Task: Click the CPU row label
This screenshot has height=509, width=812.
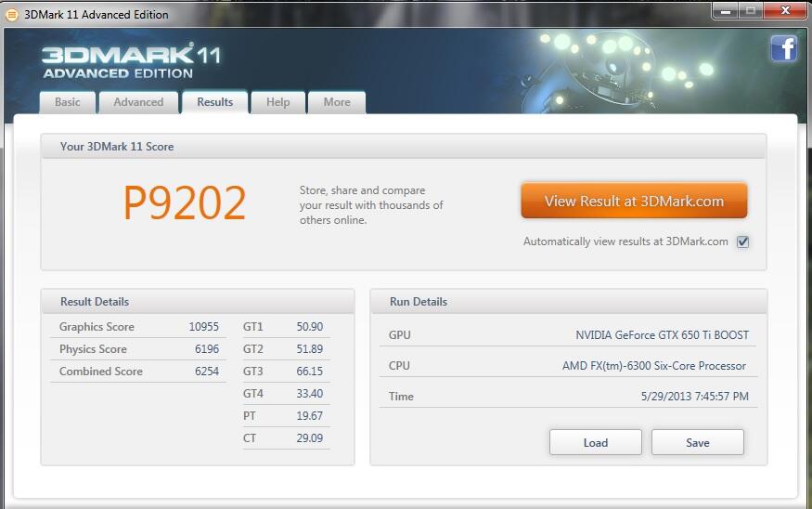Action: (399, 366)
